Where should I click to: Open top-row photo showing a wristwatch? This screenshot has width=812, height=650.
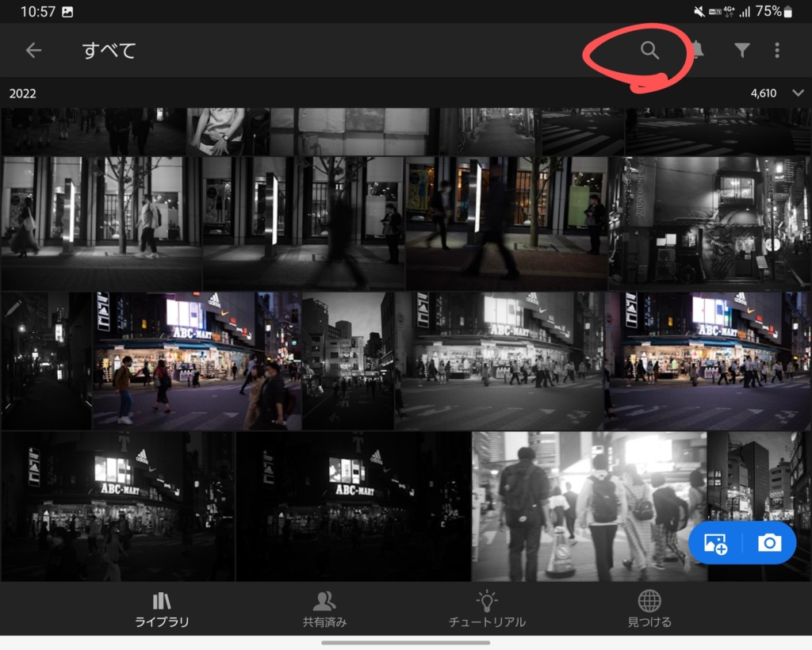tap(228, 132)
